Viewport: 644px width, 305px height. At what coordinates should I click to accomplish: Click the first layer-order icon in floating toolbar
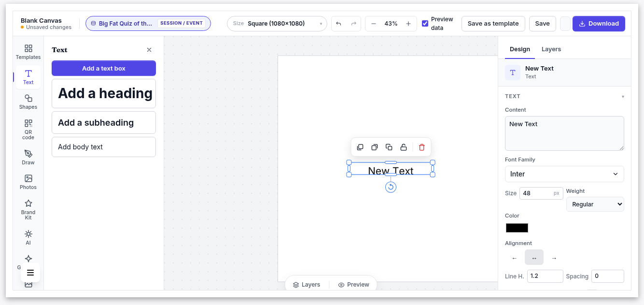(x=360, y=147)
